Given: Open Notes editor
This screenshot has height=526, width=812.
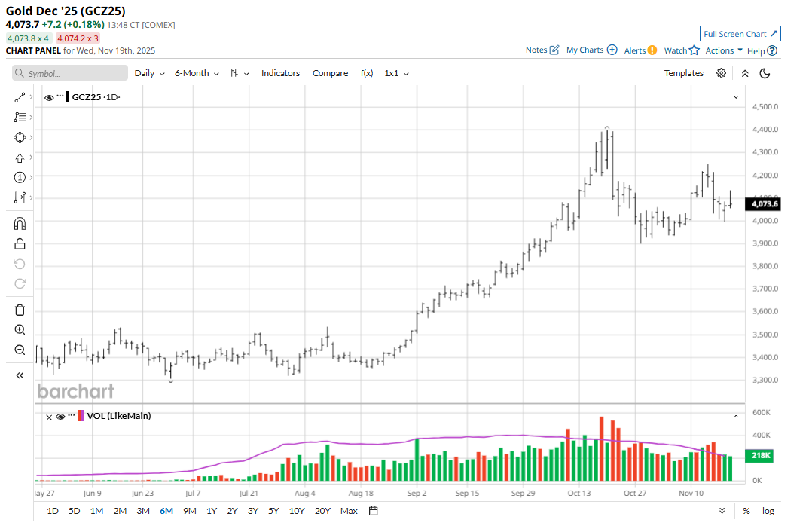Looking at the screenshot, I should [x=542, y=50].
